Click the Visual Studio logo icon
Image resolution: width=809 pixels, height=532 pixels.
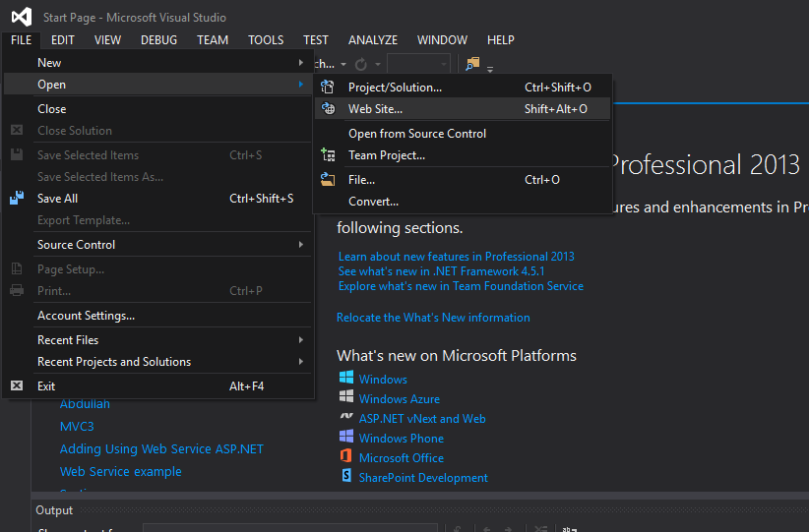click(x=22, y=17)
